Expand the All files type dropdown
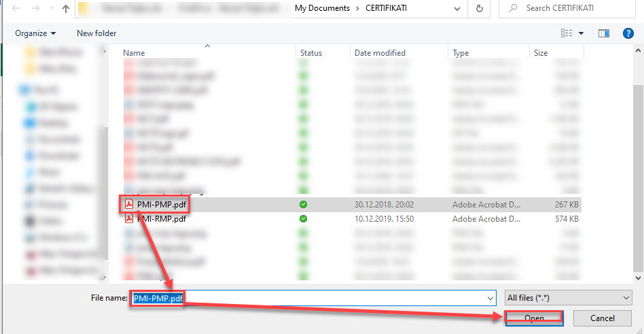644x334 pixels. (x=568, y=298)
